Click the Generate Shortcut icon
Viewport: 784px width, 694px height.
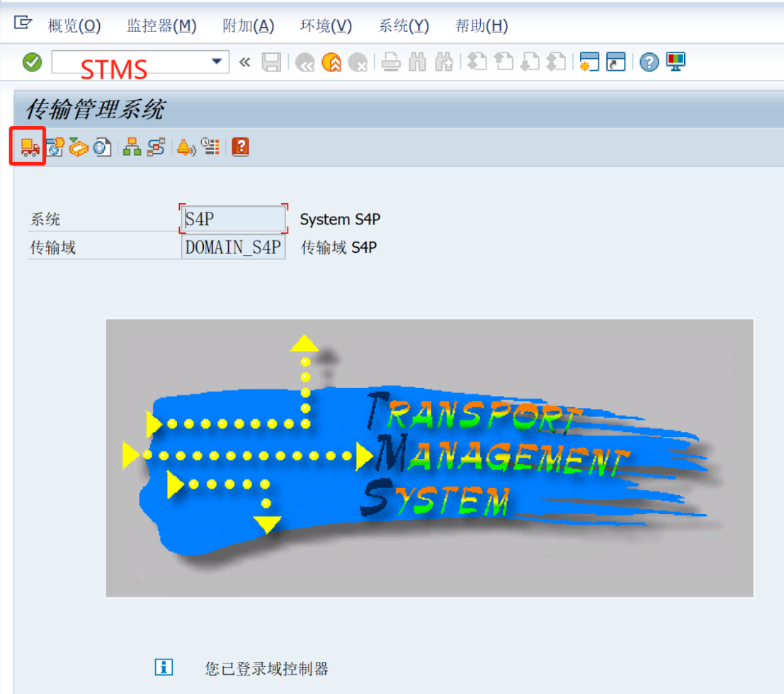click(x=616, y=62)
